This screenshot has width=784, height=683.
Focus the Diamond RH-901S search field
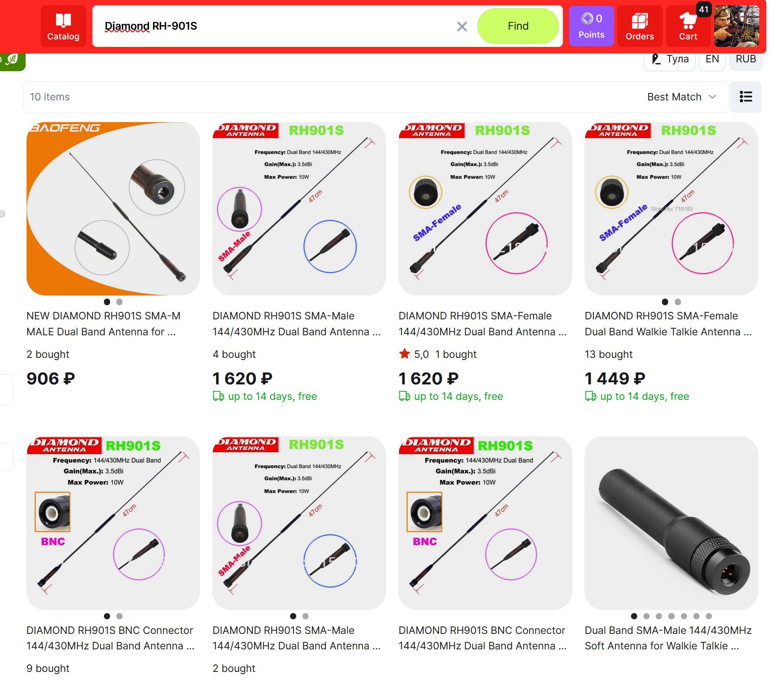tap(274, 26)
